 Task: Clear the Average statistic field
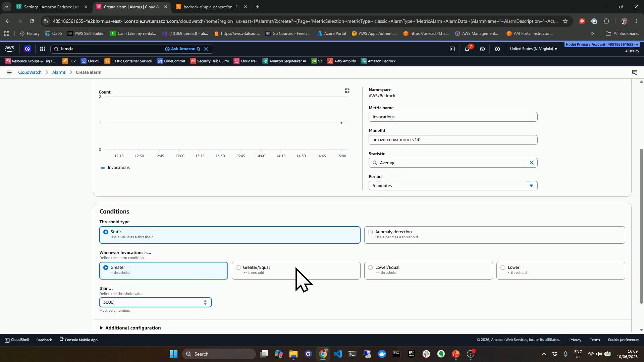pyautogui.click(x=532, y=163)
